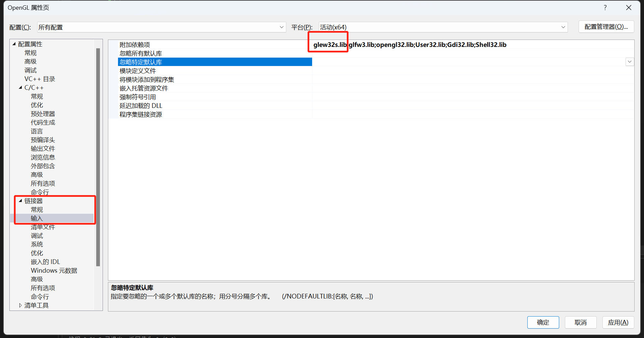644x338 pixels.
Task: Select 命令行 under C/C++
Action: point(40,192)
